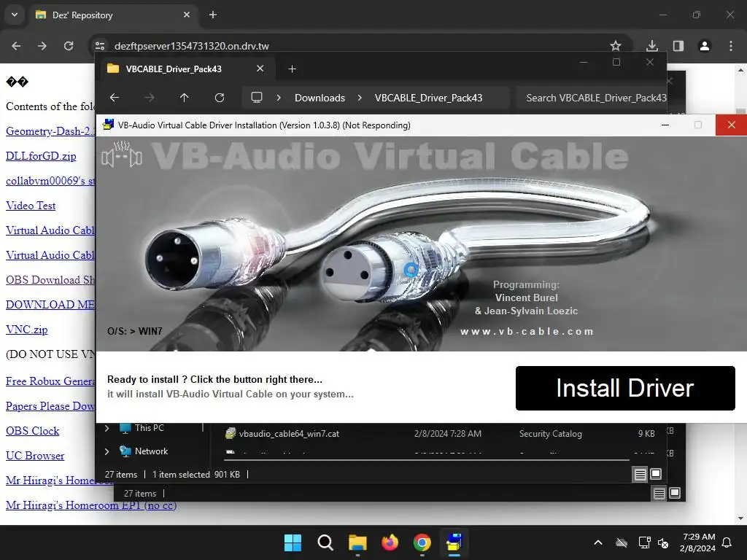
Task: Minimize the VB-Audio installer window
Action: coord(665,125)
